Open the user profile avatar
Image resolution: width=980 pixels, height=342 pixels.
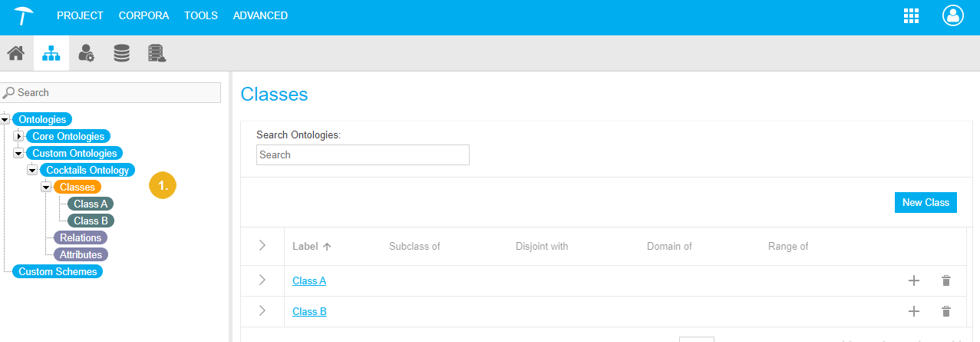(952, 15)
